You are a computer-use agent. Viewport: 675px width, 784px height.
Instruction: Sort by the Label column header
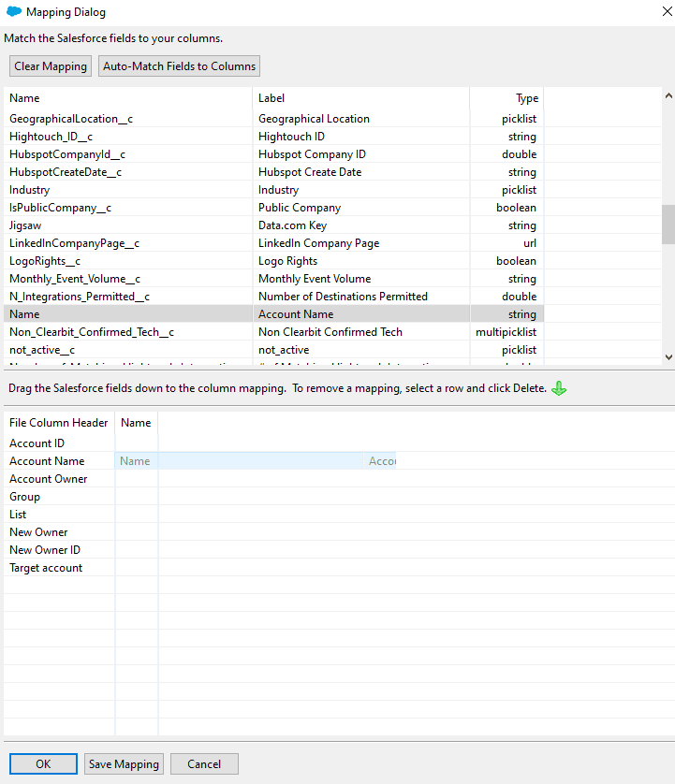pyautogui.click(x=271, y=98)
